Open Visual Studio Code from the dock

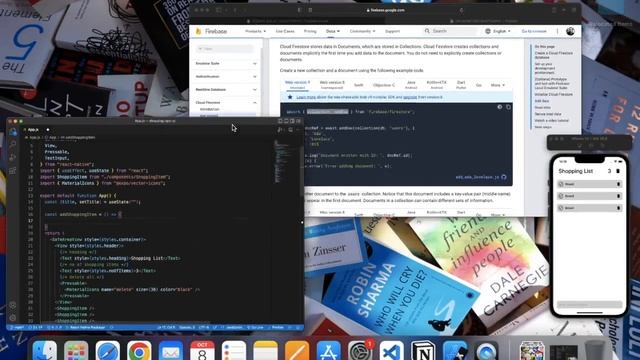tap(391, 351)
